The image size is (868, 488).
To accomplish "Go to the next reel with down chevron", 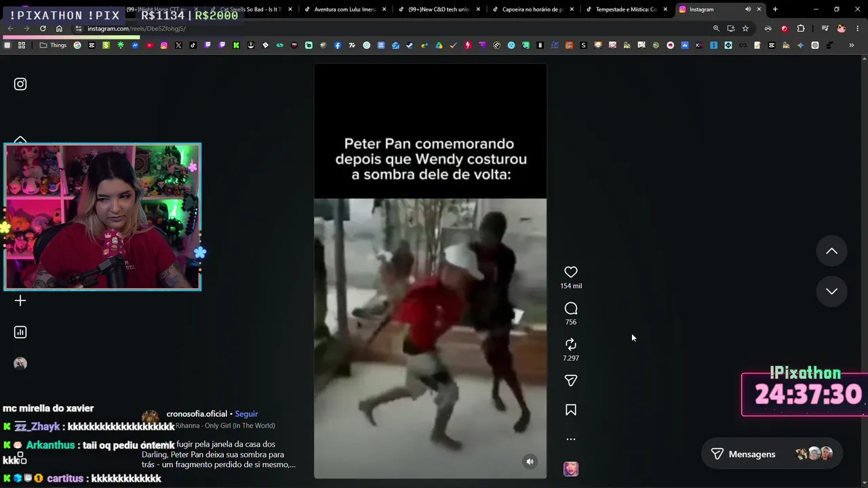I will point(831,291).
